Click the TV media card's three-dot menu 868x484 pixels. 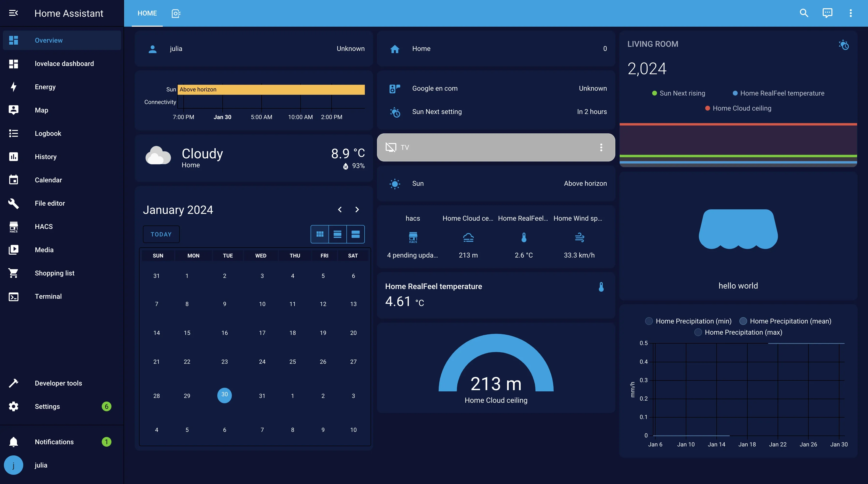coord(601,147)
